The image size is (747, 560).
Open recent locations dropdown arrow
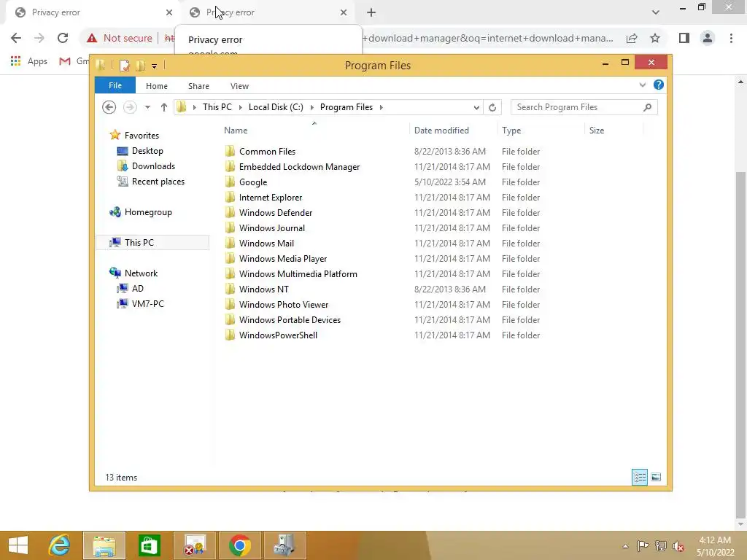[x=147, y=107]
